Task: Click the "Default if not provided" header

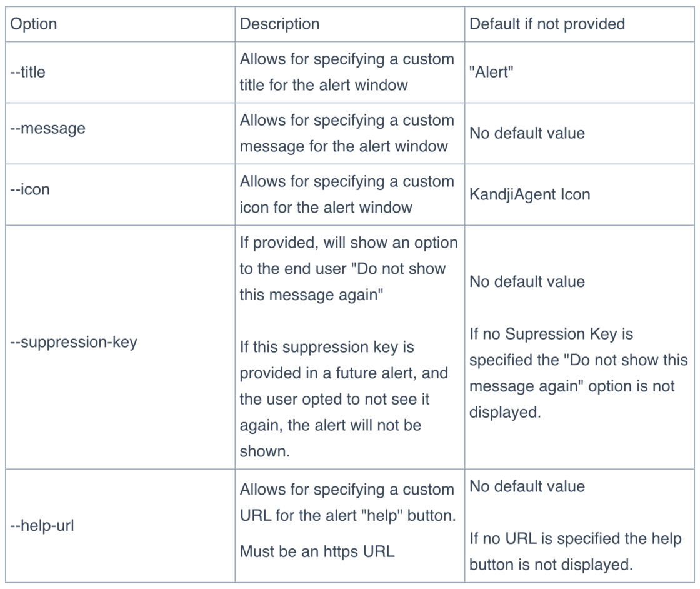Action: 547,24
